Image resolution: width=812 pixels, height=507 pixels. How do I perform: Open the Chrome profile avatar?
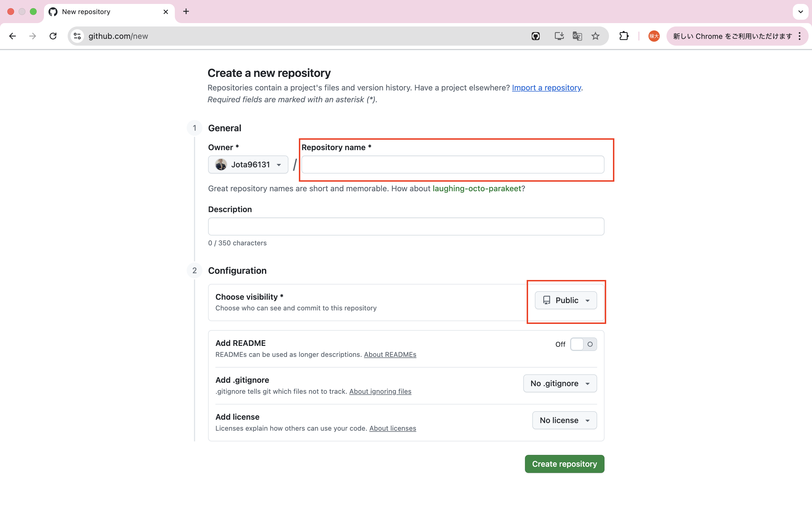pos(654,36)
